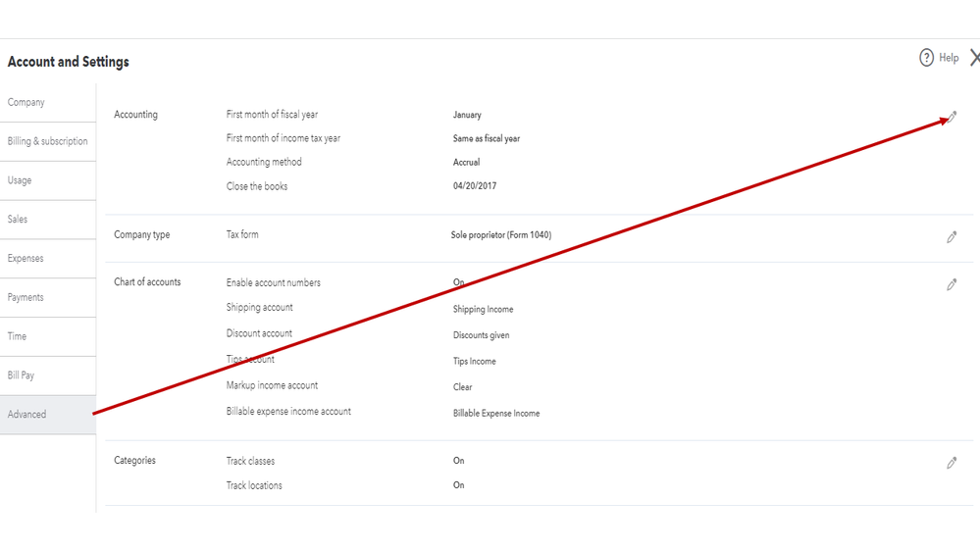This screenshot has height=551, width=980.
Task: Edit the Accounting section with pencil icon
Action: click(952, 118)
